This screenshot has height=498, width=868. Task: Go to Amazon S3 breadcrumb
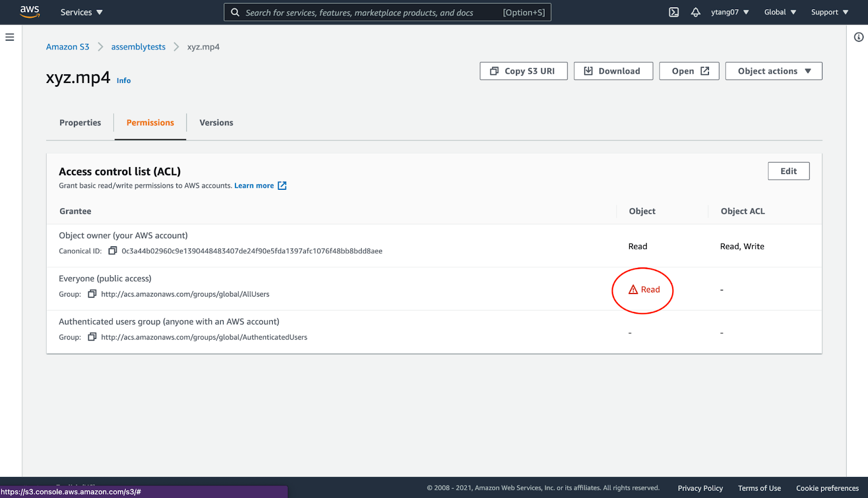coord(68,47)
